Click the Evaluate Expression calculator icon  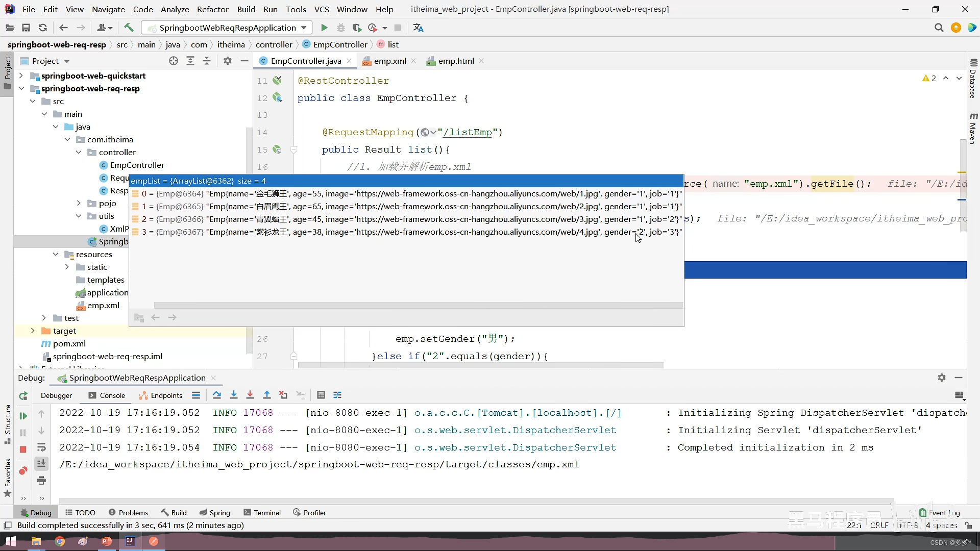pos(321,395)
